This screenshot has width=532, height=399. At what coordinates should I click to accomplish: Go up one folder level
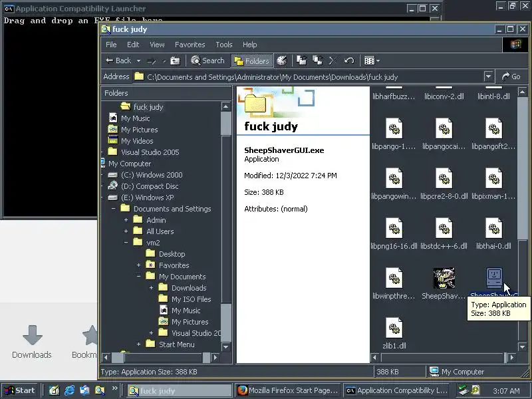pyautogui.click(x=175, y=61)
